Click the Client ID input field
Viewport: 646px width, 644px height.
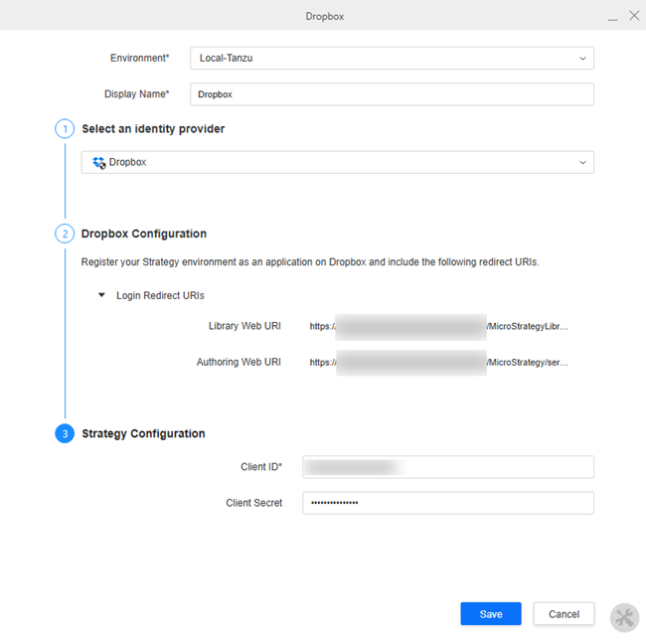pos(448,467)
